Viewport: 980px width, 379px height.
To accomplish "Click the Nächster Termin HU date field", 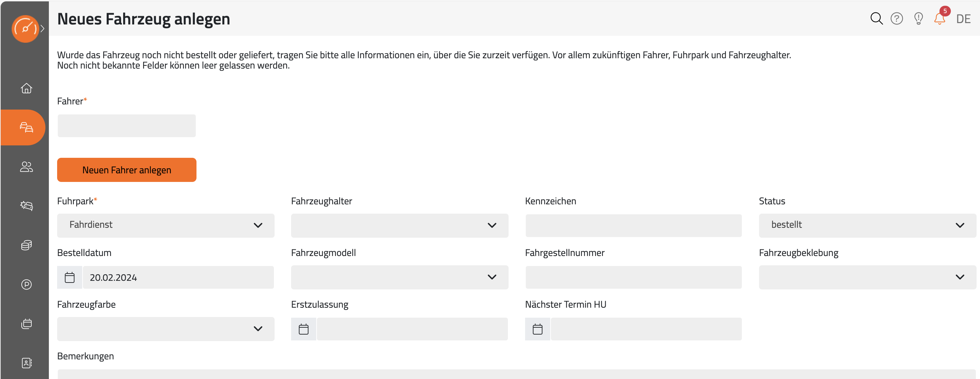I will click(646, 329).
